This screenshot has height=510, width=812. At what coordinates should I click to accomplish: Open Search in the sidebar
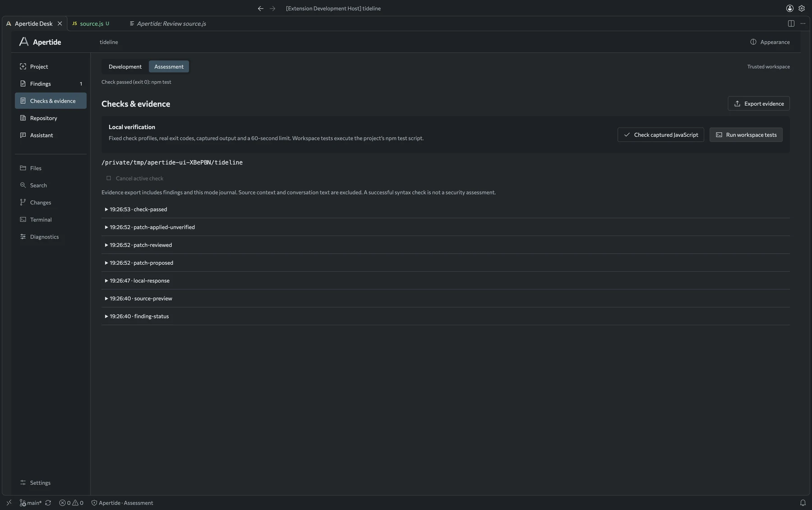coord(51,185)
